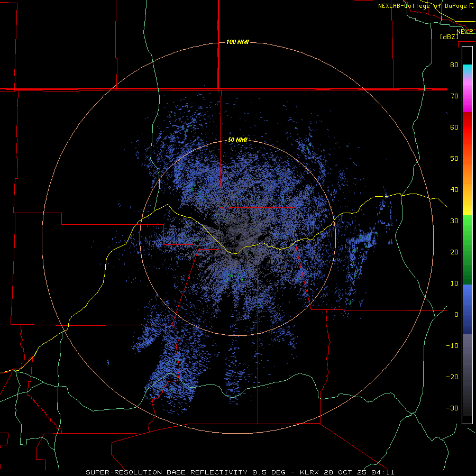Image resolution: width=476 pixels, height=476 pixels.
Task: Select the -10 value on the dBZ scale
Action: click(452, 346)
